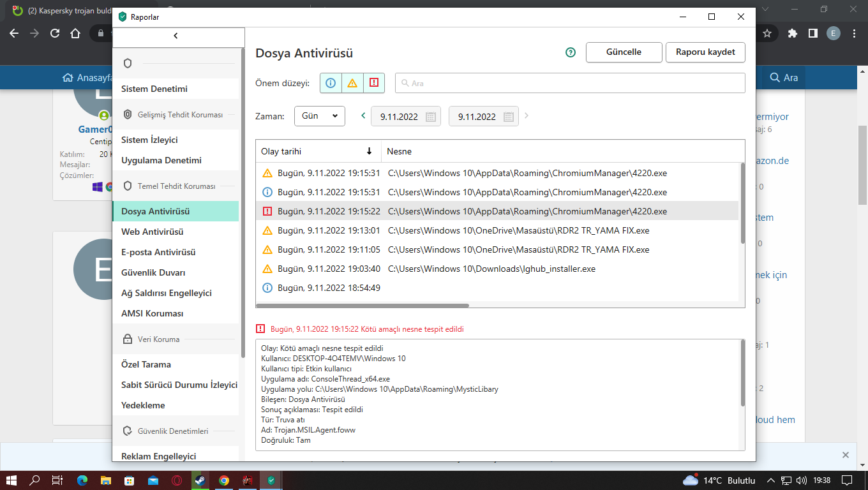The width and height of the screenshot is (868, 490).
Task: Open Sistem İzleyici report section
Action: [x=176, y=140]
